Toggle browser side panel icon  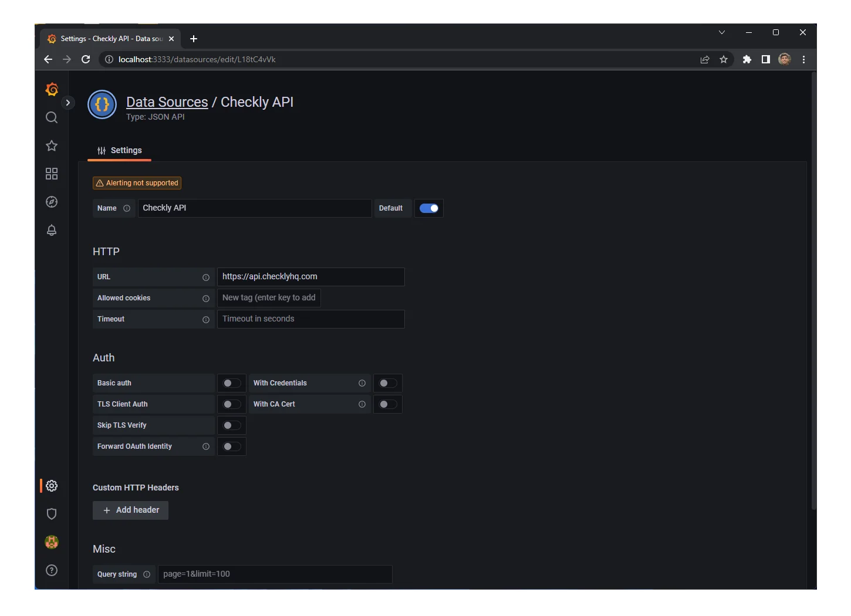coord(766,59)
